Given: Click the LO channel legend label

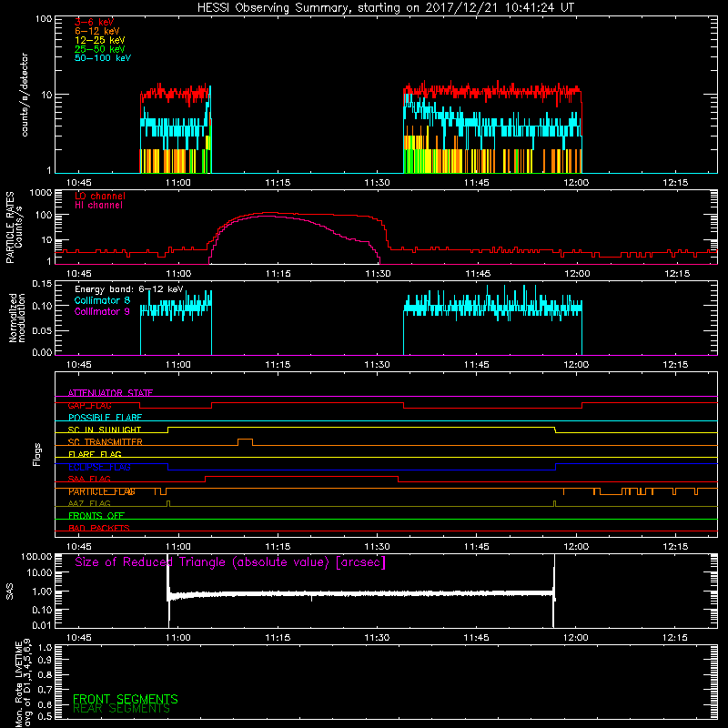Looking at the screenshot, I should [x=100, y=196].
